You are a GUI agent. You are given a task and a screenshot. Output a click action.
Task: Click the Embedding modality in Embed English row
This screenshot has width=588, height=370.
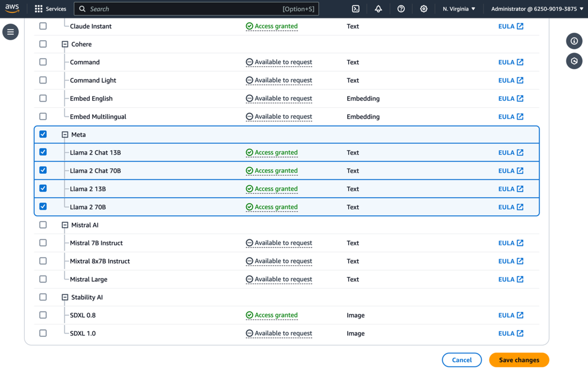coord(363,98)
